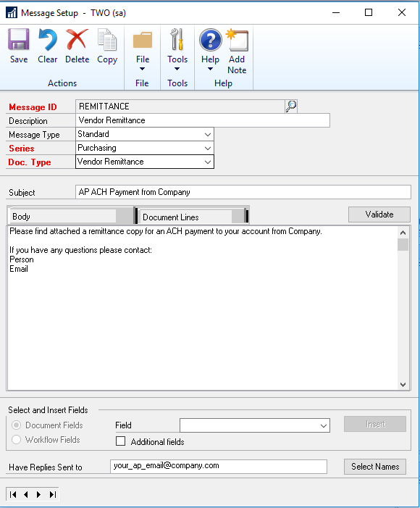The width and height of the screenshot is (420, 508).
Task: Open Message ID lookup magnifier
Action: pos(291,107)
